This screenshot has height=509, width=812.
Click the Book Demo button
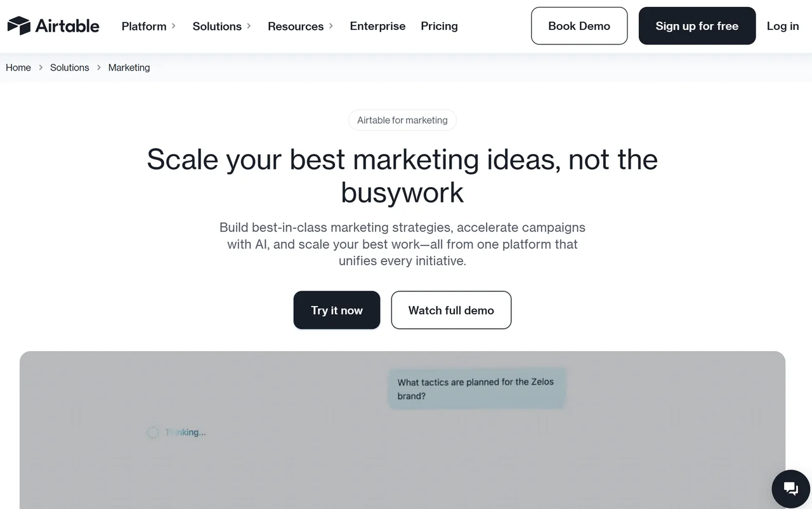pyautogui.click(x=579, y=25)
